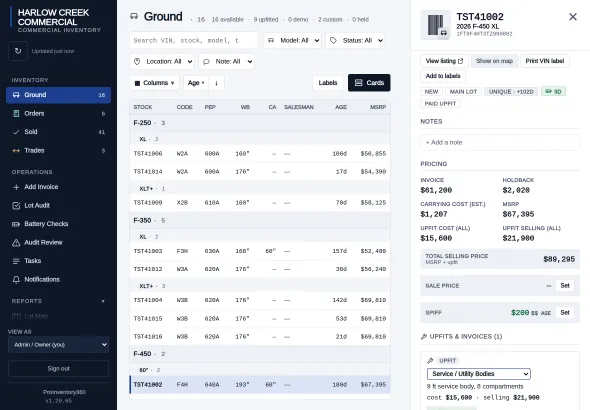590x410 pixels.
Task: Select stock row TST41012
Action: [260, 269]
